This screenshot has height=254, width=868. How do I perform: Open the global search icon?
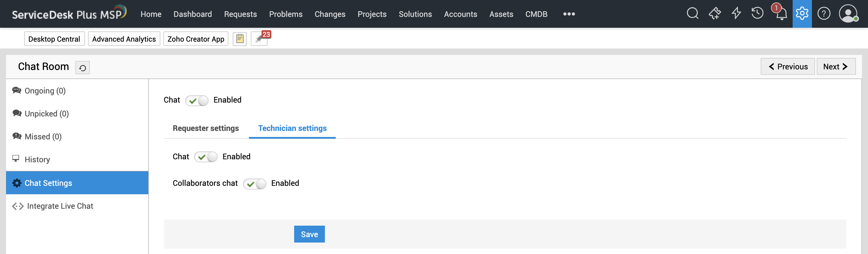692,14
